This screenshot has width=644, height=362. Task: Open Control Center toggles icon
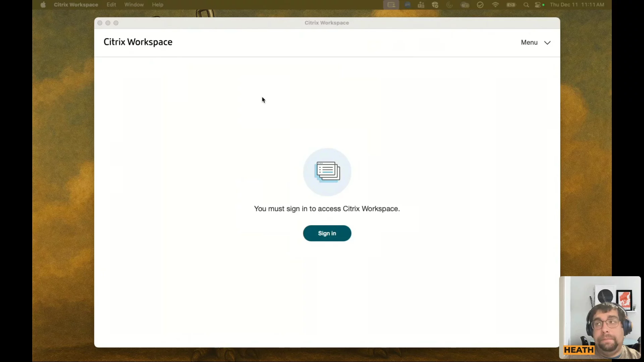pos(538,5)
